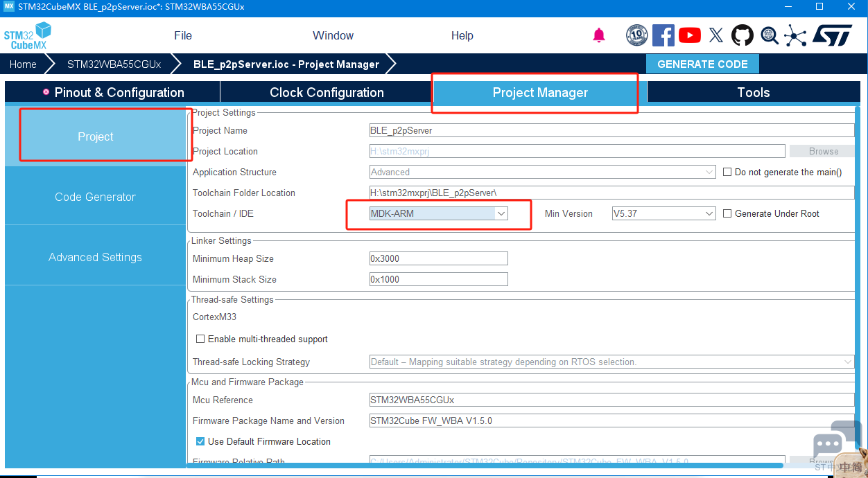Click the Mcu Reference field
Image resolution: width=868 pixels, height=478 pixels.
tap(611, 400)
